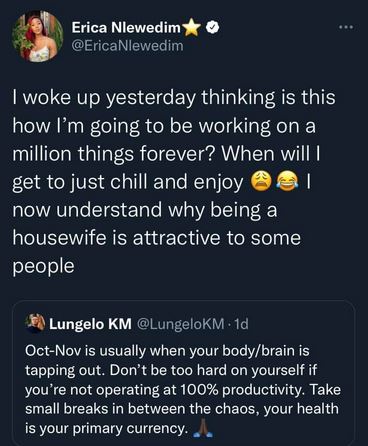Viewport: 368px width, 446px height.
Task: Click the '100% productivity' text in quote
Action: tap(243, 390)
